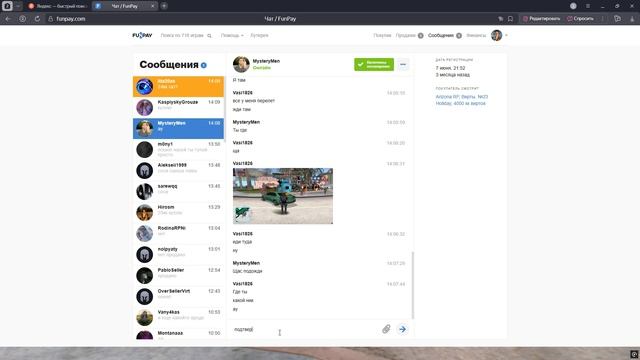The image size is (640, 360).
Task: Click PabloSeller avatar in chat list
Action: pos(144,276)
